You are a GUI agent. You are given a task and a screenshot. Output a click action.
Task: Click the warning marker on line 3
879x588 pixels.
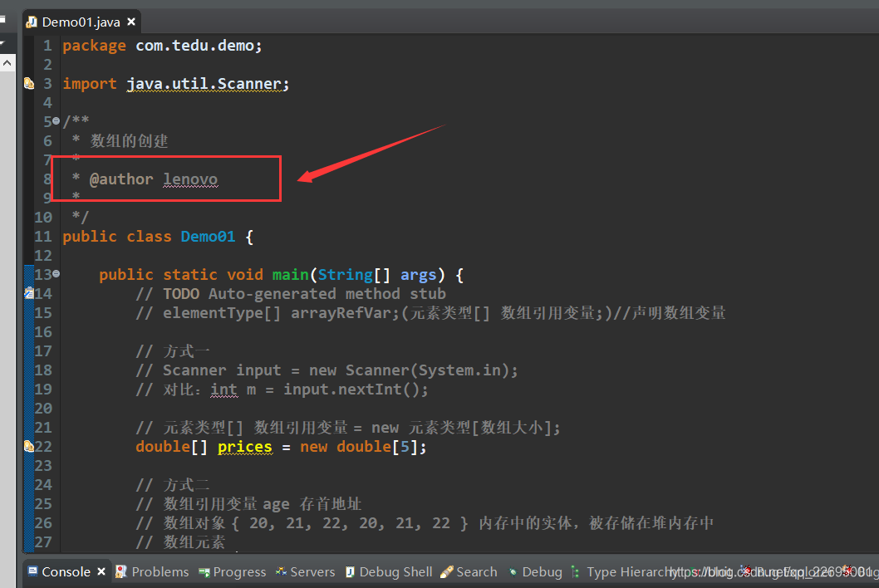(29, 84)
